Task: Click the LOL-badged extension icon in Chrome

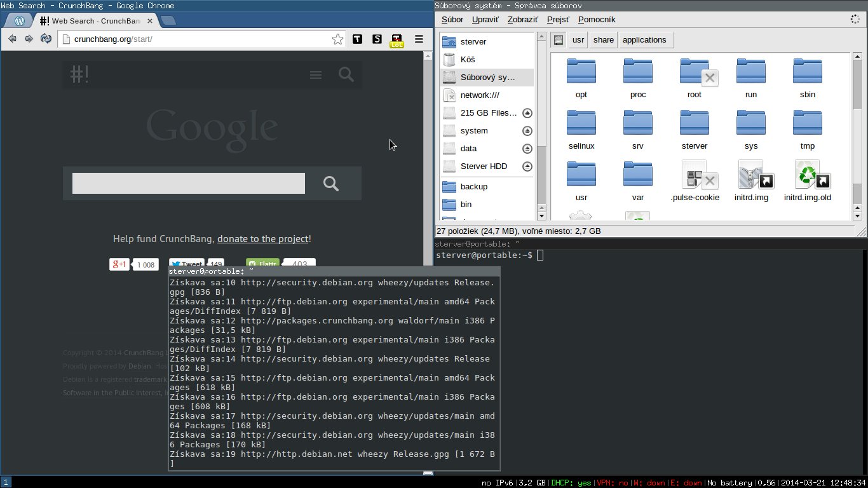Action: click(397, 41)
